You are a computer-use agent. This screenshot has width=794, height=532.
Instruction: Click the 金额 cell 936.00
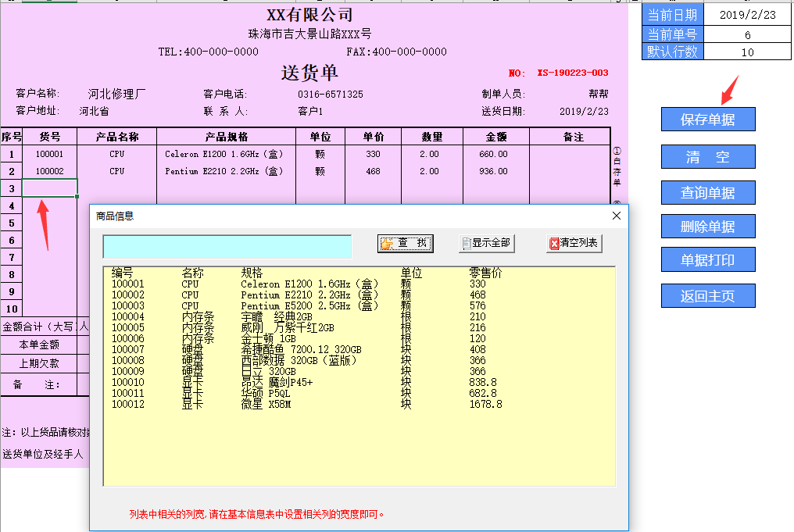(x=495, y=171)
